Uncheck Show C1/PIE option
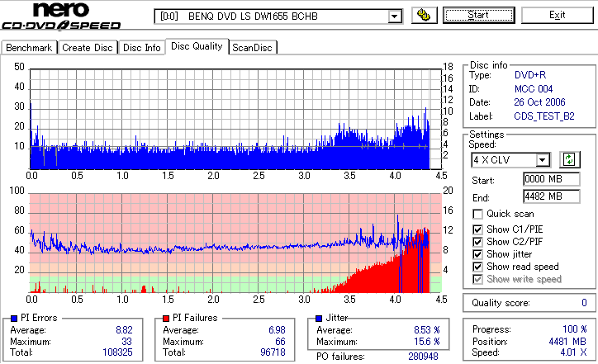Viewport: 598px width, 364px height. (x=477, y=229)
